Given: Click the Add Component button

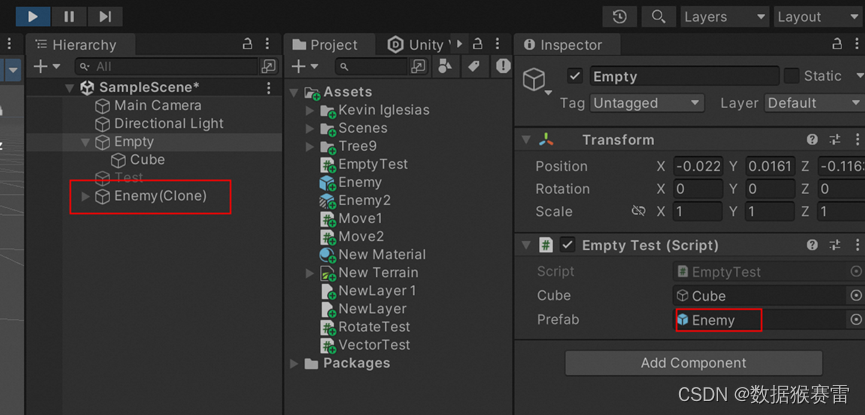Looking at the screenshot, I should coord(693,363).
